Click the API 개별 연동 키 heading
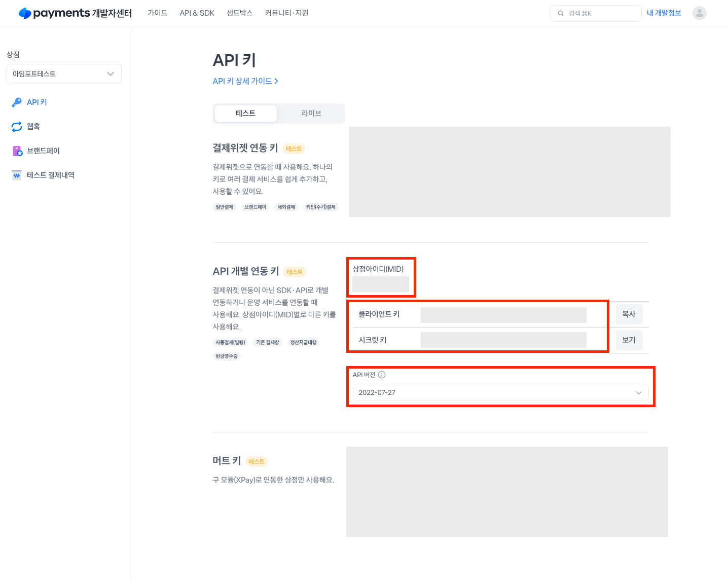Image resolution: width=728 pixels, height=580 pixels. click(x=246, y=271)
